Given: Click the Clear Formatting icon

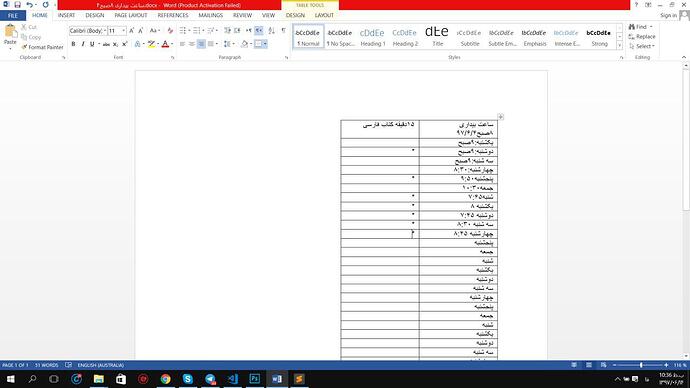Looking at the screenshot, I should 170,31.
